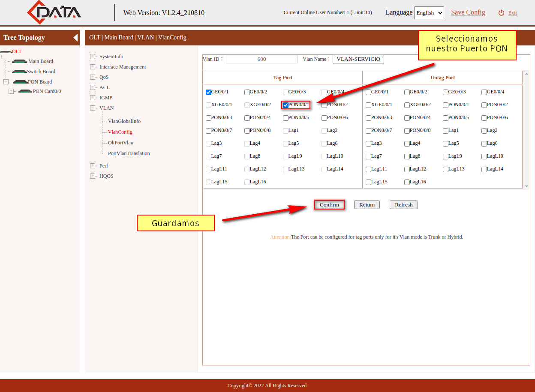Click the PON Card0/0 device icon
The height and width of the screenshot is (392, 535).
tap(25, 91)
